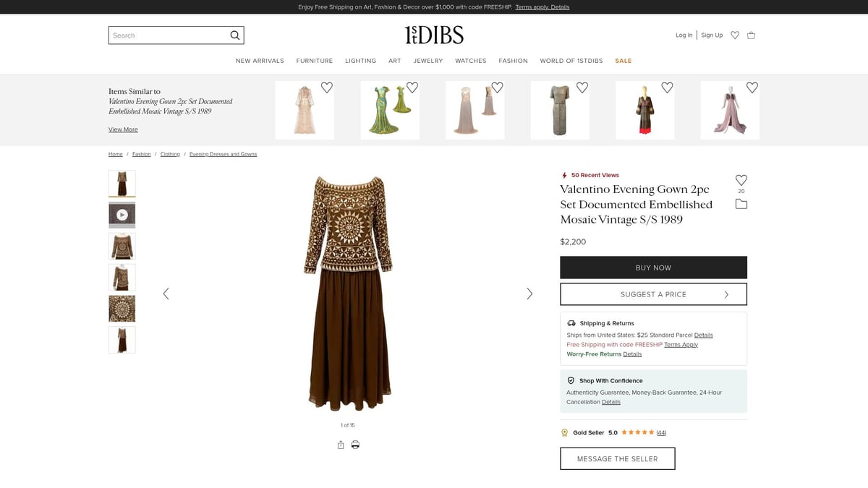Open the favorites heart icon in header
The height and width of the screenshot is (488, 868).
pos(735,35)
